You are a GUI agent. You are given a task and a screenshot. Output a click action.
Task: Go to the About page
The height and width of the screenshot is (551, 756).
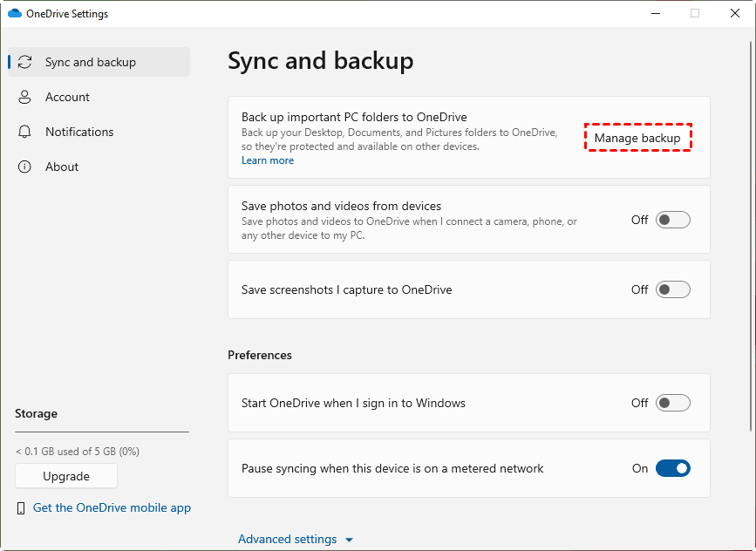coord(62,167)
